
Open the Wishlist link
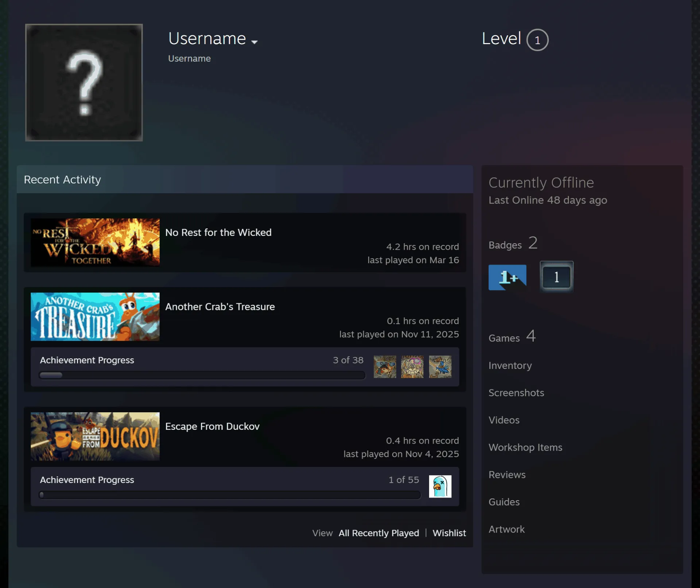click(449, 533)
